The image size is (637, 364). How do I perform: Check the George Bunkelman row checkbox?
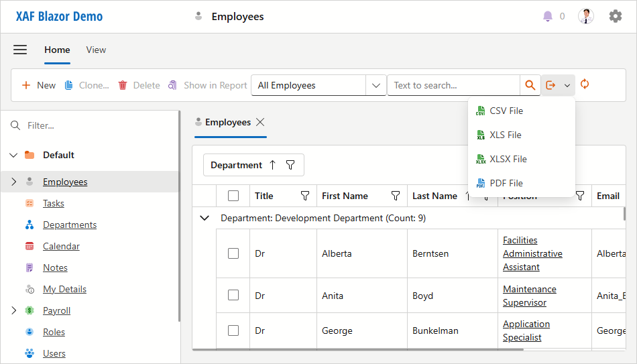(x=233, y=330)
